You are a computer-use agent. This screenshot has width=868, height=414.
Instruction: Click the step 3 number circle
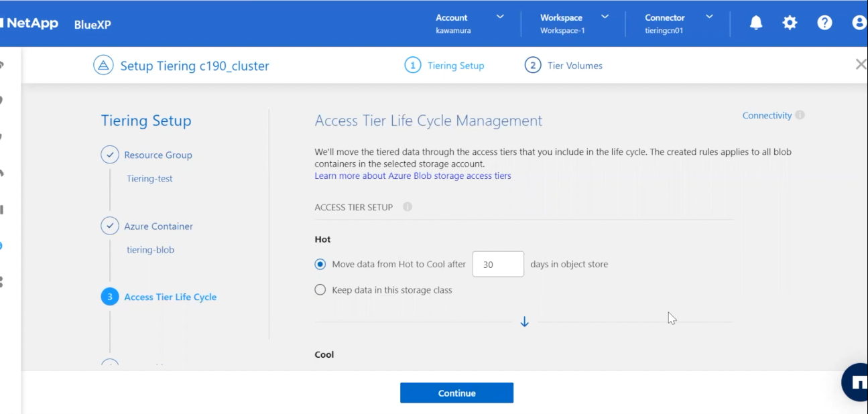110,297
